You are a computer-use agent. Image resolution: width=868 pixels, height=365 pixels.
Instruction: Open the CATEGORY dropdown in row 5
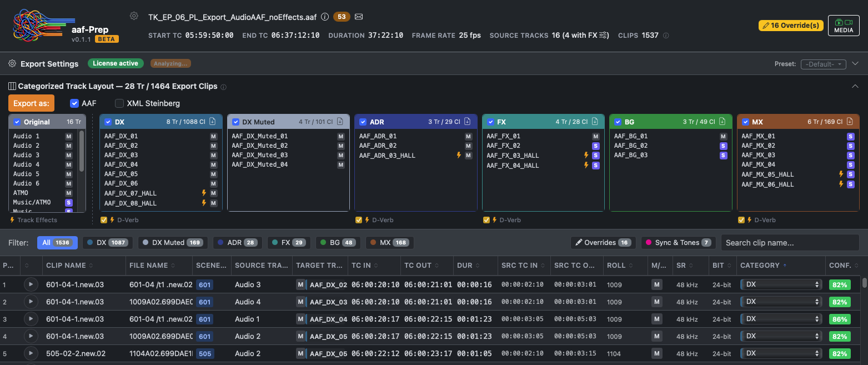(781, 353)
